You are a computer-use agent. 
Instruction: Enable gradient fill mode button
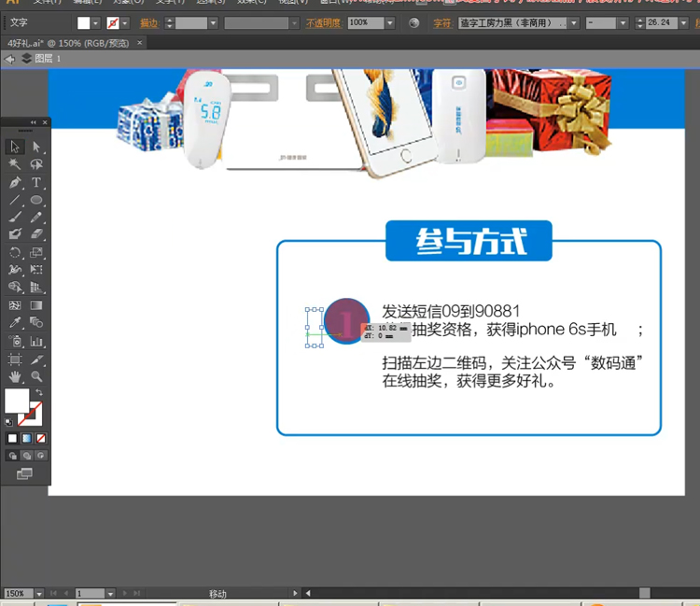[x=27, y=438]
